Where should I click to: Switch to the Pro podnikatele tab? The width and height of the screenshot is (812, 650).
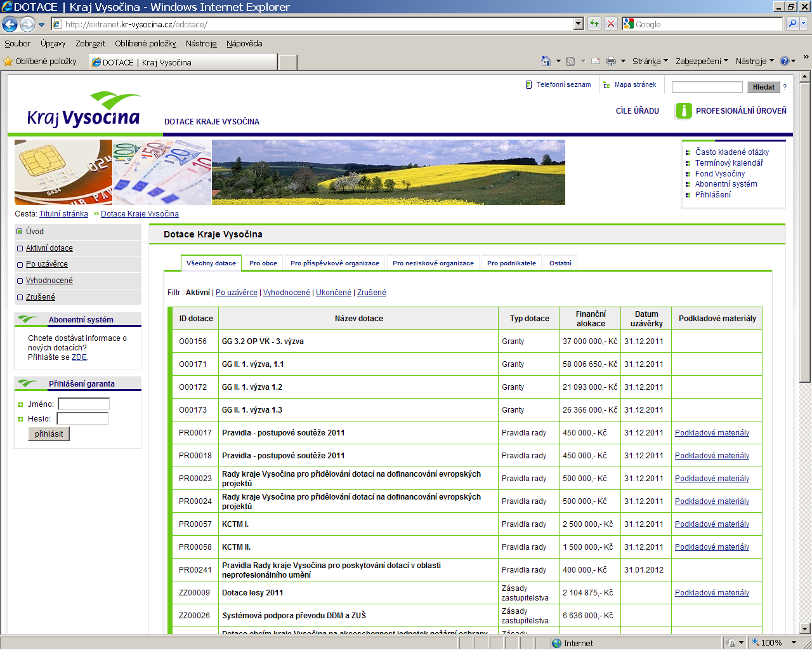tap(511, 263)
